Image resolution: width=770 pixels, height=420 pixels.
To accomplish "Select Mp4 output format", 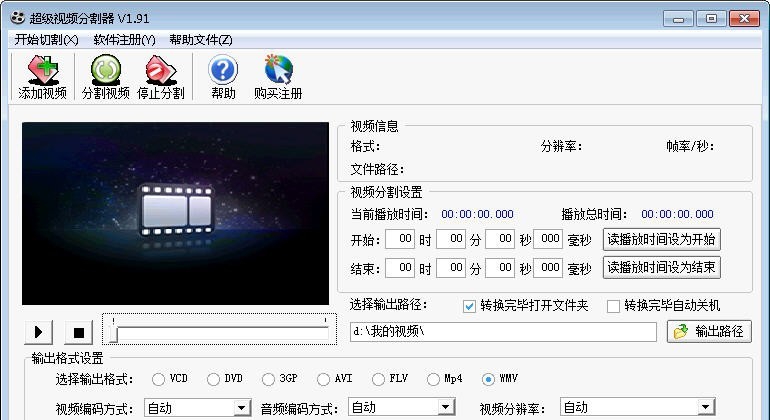I will 433,379.
